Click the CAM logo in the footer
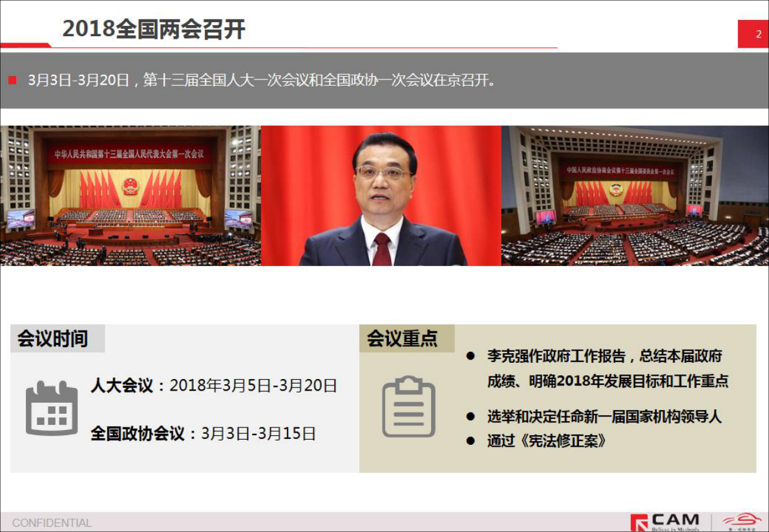Viewport: 769px width, 532px height. coord(666,521)
